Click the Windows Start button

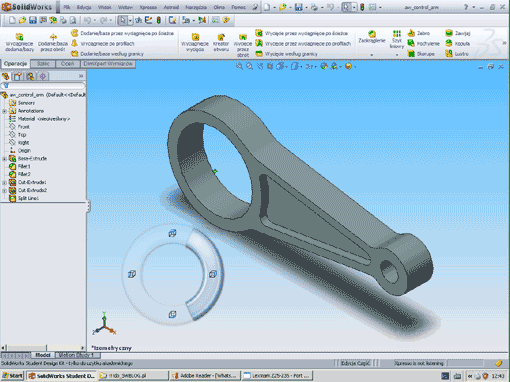coord(12,376)
